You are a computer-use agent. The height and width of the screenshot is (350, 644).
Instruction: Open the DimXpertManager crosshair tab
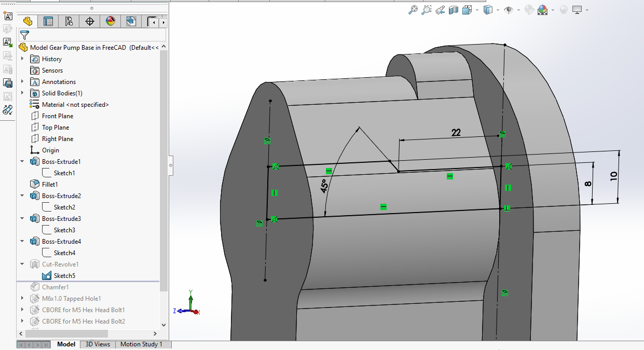point(90,21)
